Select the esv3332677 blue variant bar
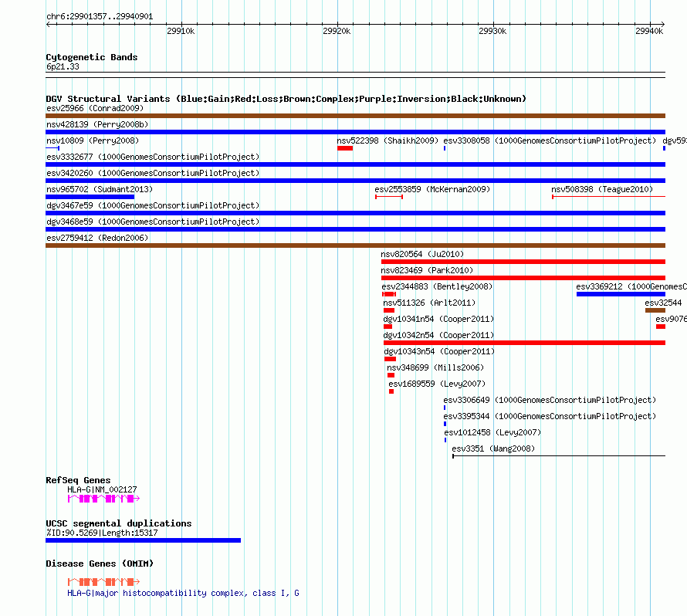Screen dimensions: 687x616 (355, 164)
